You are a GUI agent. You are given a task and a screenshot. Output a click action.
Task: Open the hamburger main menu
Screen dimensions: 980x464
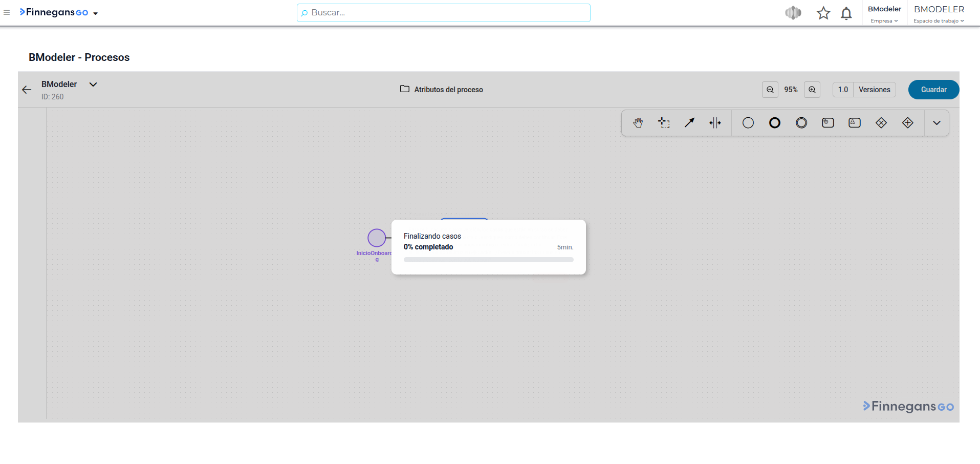(7, 13)
